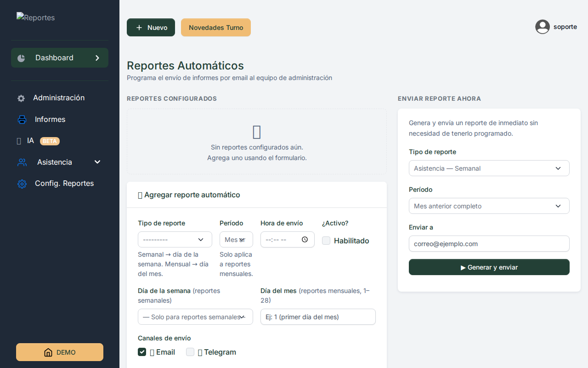The height and width of the screenshot is (368, 588).
Task: Enable the Habilitado checkbox
Action: (x=326, y=241)
